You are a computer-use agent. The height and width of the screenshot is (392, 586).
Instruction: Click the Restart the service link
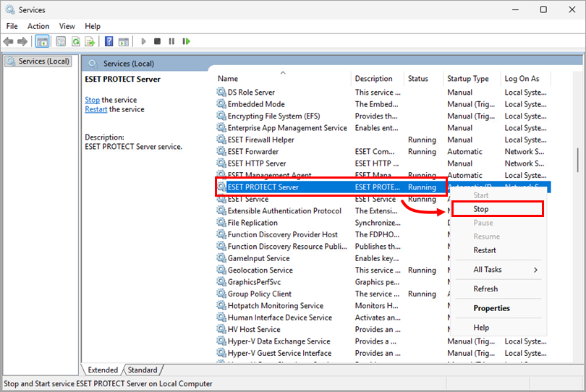95,109
